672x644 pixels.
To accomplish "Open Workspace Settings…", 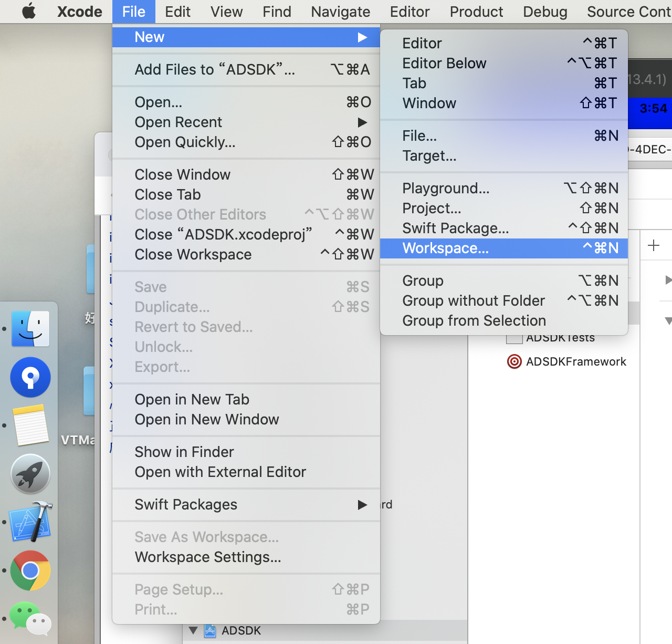I will [246, 557].
